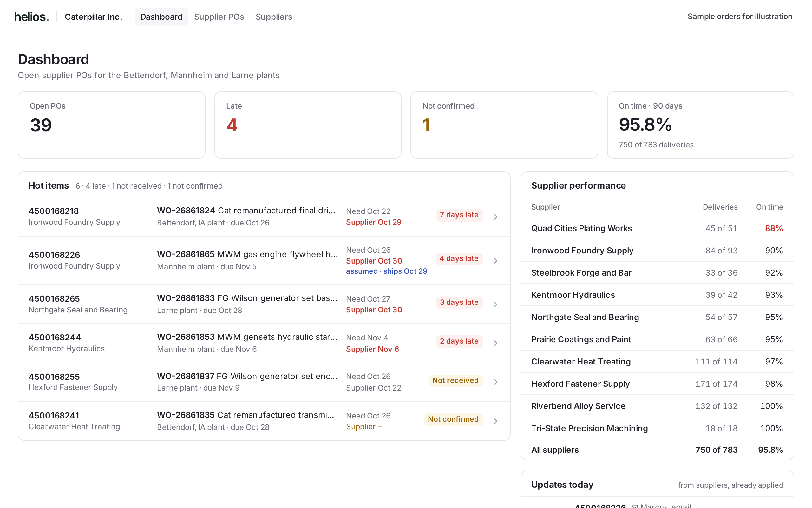Open Quad Cities Plating Works supplier row
The width and height of the screenshot is (812, 508).
(x=657, y=228)
